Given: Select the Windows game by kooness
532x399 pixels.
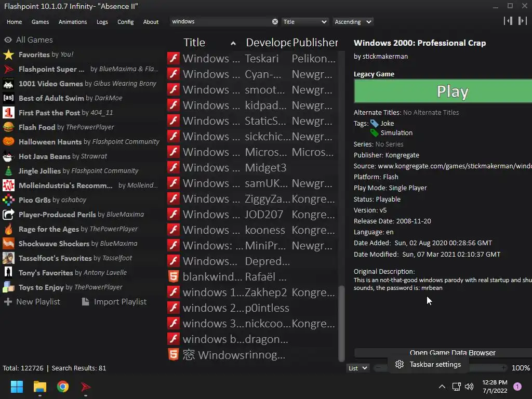Looking at the screenshot, I should 252,230.
